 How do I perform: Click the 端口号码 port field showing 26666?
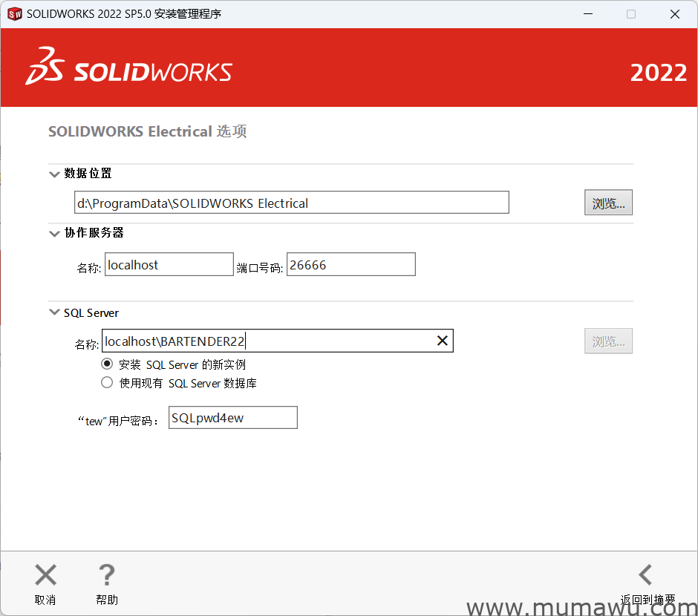pos(350,264)
